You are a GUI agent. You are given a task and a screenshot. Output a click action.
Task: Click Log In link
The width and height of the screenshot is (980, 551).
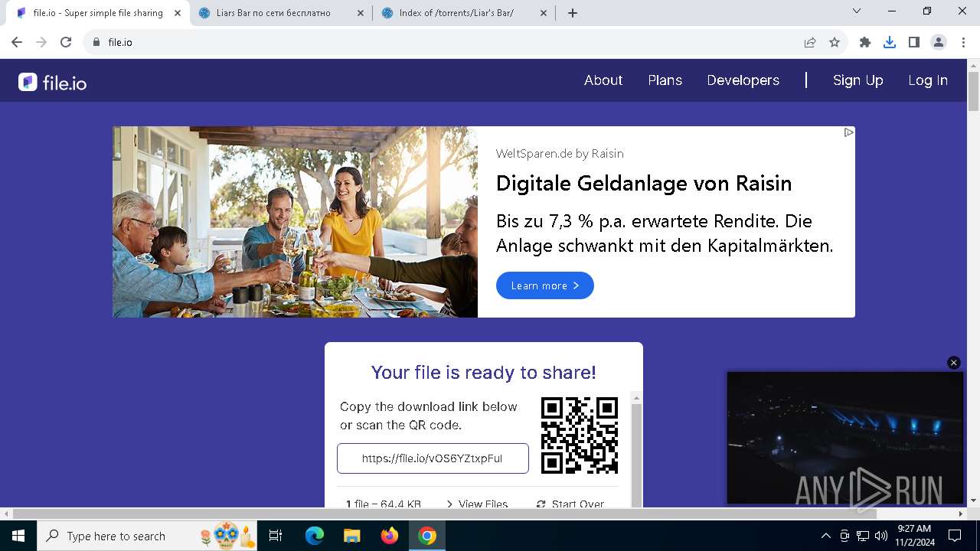pyautogui.click(x=928, y=80)
